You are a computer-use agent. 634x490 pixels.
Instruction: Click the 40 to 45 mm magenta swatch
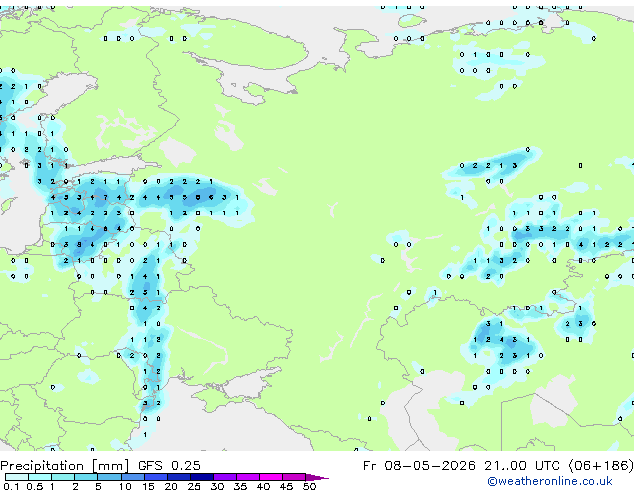271,477
